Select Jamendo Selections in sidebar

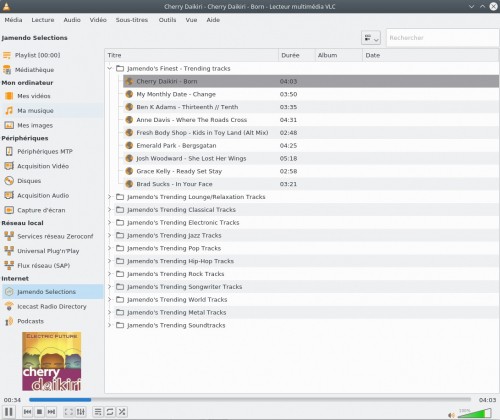click(x=52, y=292)
